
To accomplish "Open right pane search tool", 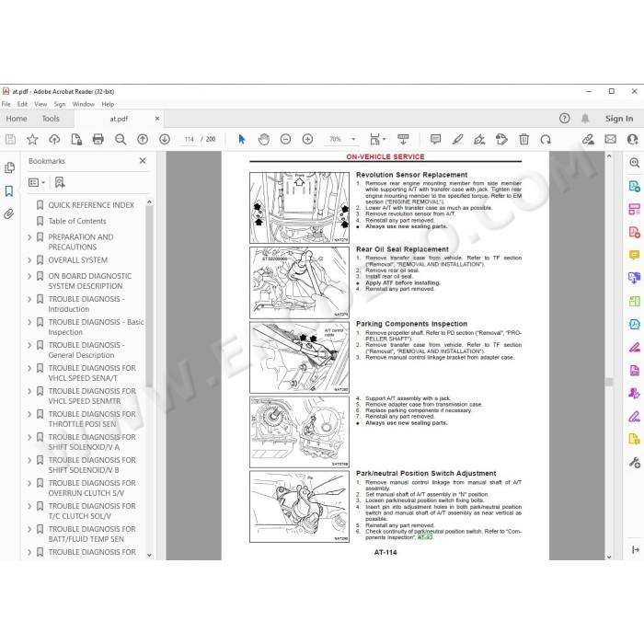I will tap(634, 163).
